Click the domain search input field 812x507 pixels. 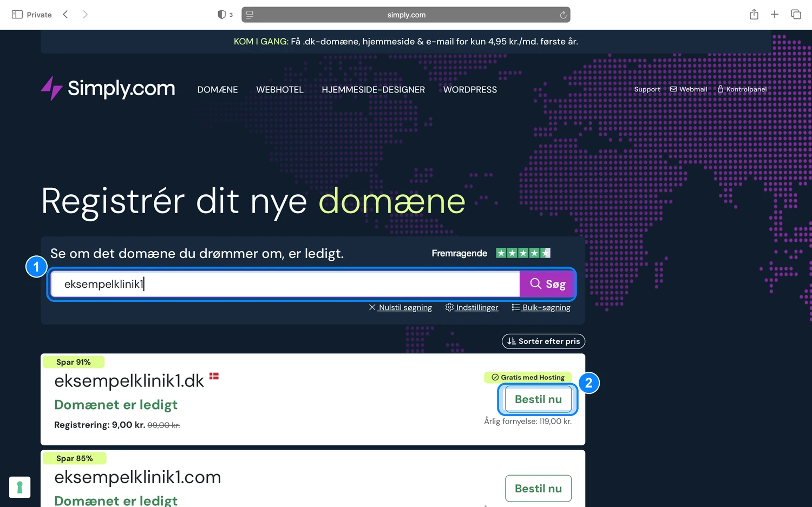(285, 284)
